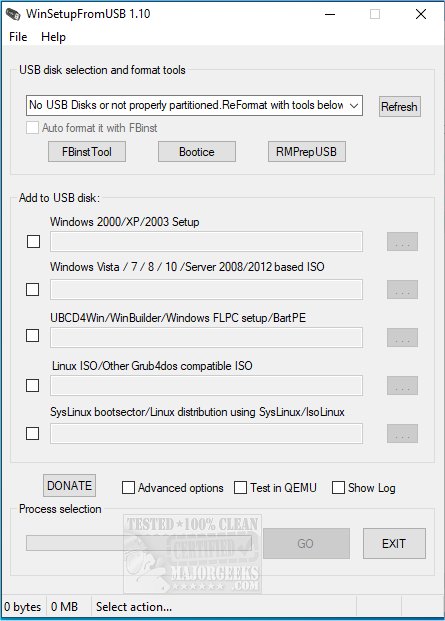
Task: Open the File menu
Action: click(18, 37)
